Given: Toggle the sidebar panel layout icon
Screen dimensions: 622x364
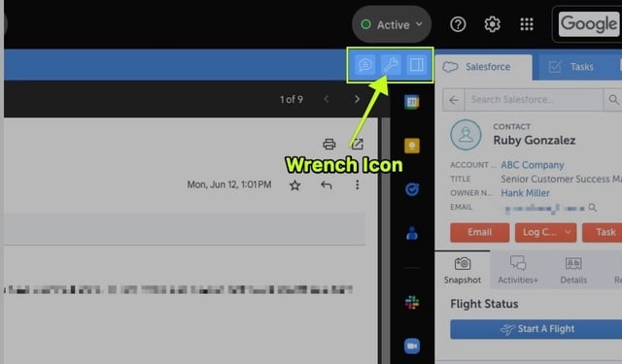Looking at the screenshot, I should coord(417,65).
